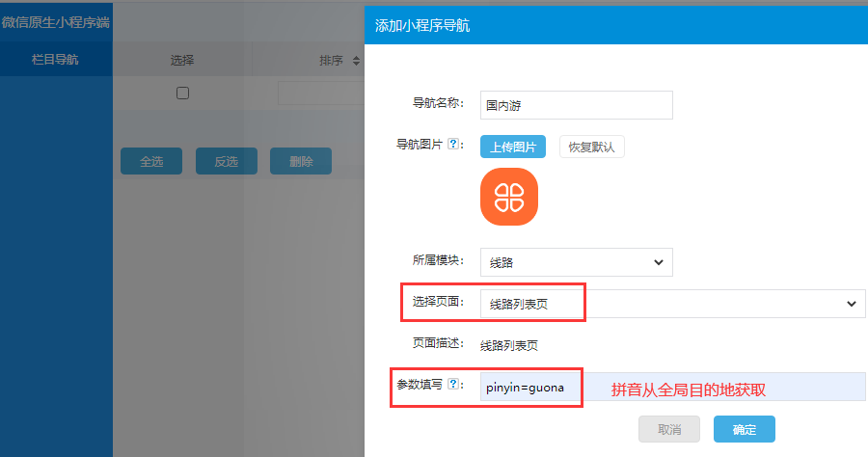Click the help icon beside 参数填写

(454, 385)
